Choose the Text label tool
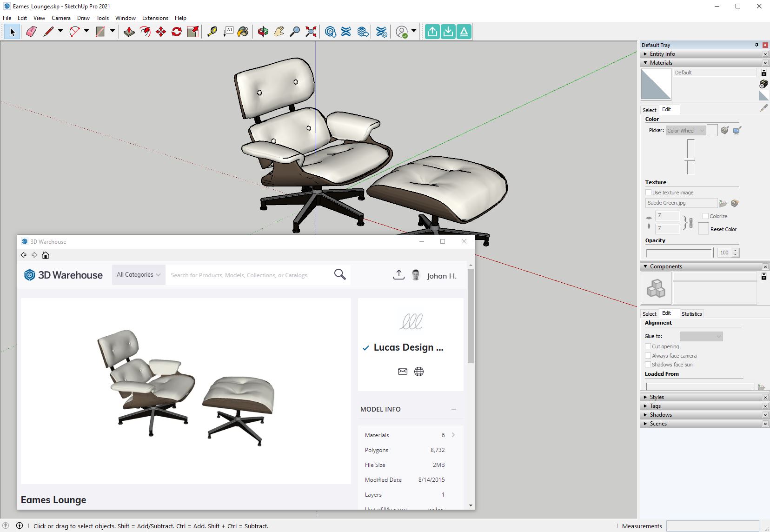The width and height of the screenshot is (770, 532). [x=228, y=32]
